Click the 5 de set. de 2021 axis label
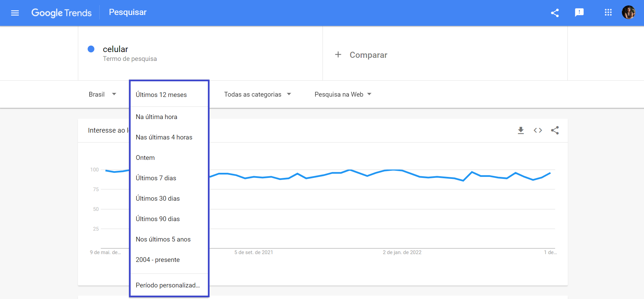 [x=253, y=252]
